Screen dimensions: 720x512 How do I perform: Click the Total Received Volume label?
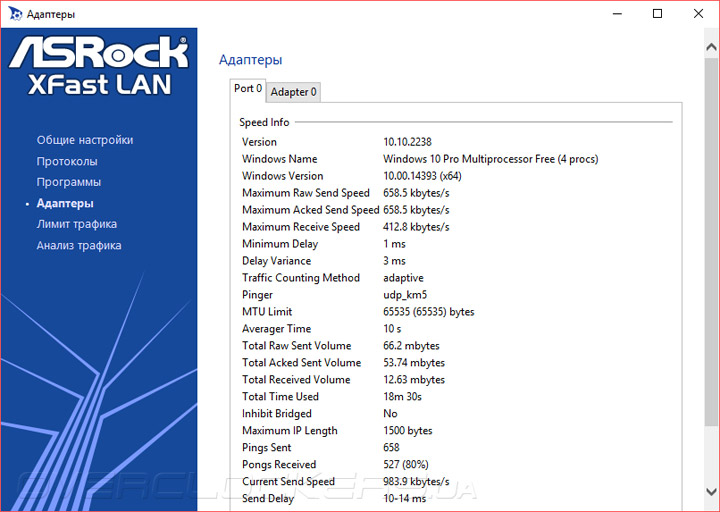click(x=296, y=380)
